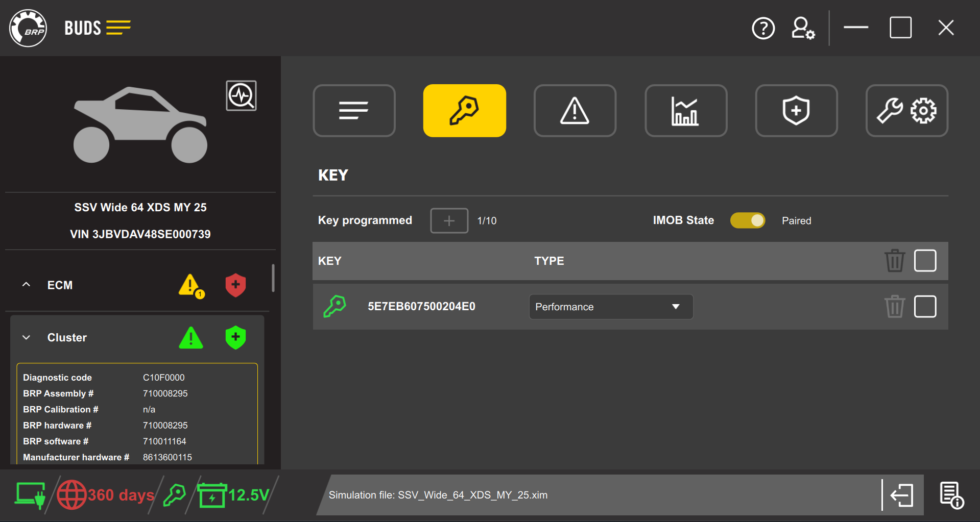Image resolution: width=980 pixels, height=522 pixels.
Task: Click the battery voltage 12.5V icon
Action: coord(213,494)
